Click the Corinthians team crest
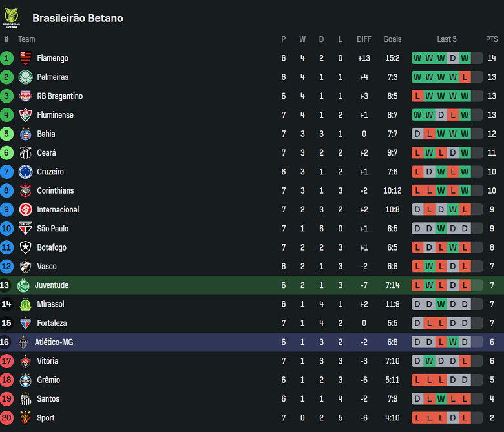The image size is (504, 432). [26, 190]
